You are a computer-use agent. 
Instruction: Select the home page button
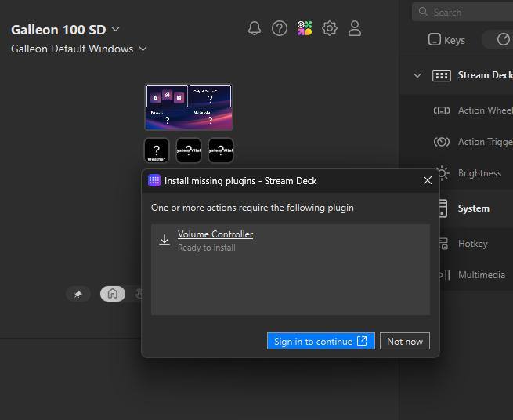(112, 294)
